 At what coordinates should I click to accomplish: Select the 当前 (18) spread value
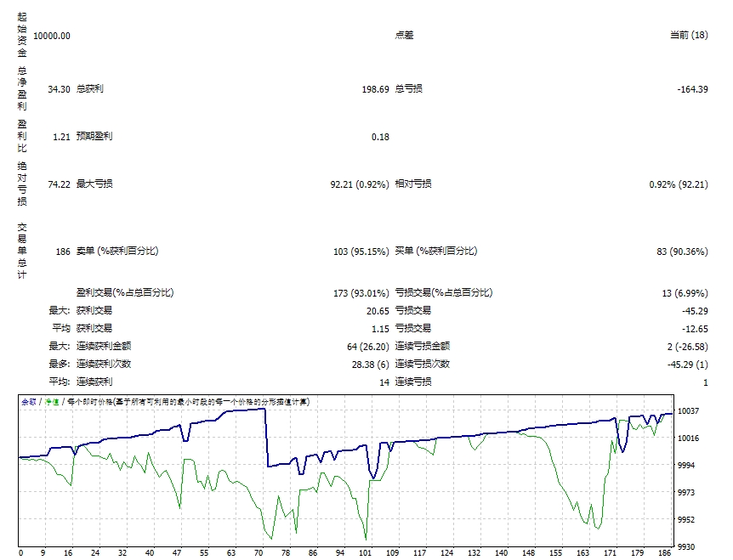click(x=689, y=36)
